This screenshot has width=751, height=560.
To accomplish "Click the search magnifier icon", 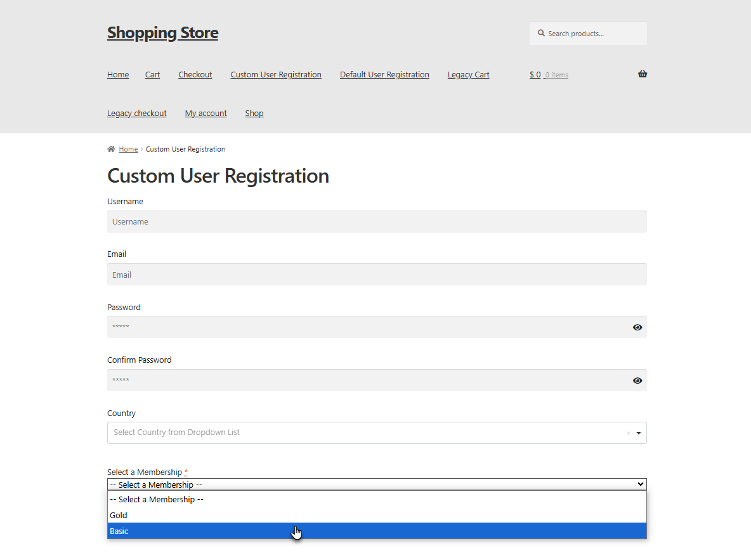I will tap(541, 32).
